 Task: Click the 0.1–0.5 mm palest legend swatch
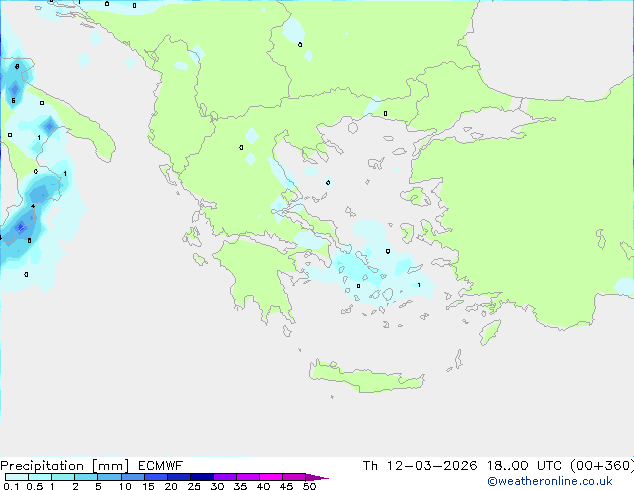click(x=17, y=477)
